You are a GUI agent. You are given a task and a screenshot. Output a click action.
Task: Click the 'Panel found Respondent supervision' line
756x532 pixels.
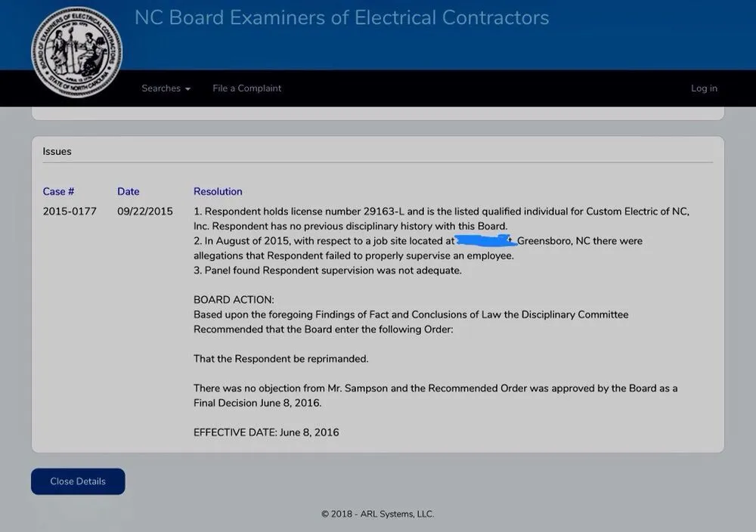[327, 271]
